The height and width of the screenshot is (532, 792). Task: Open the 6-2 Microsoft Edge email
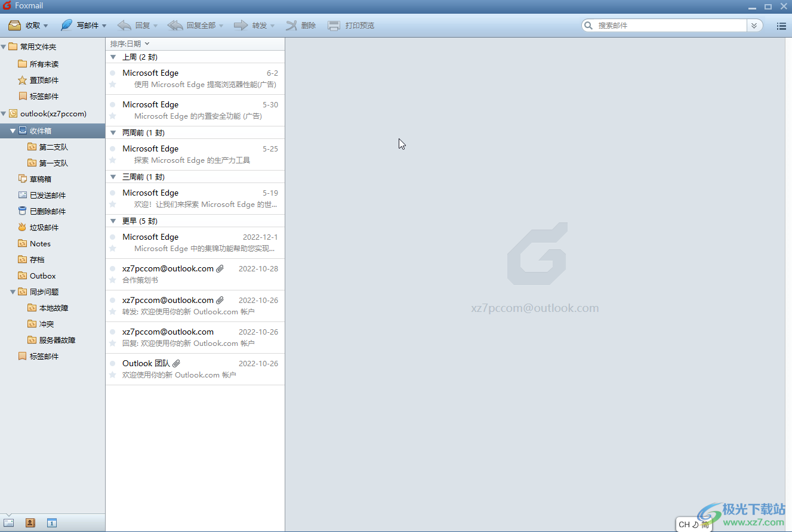195,79
